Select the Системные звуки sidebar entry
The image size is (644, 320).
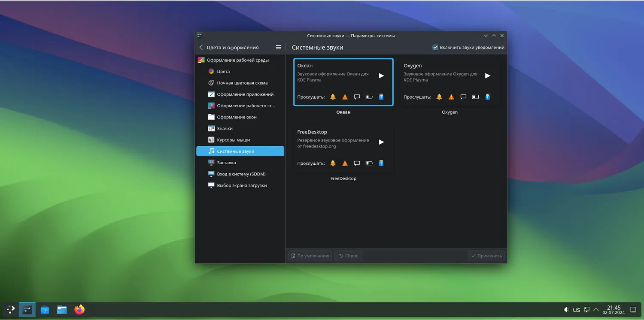(240, 151)
